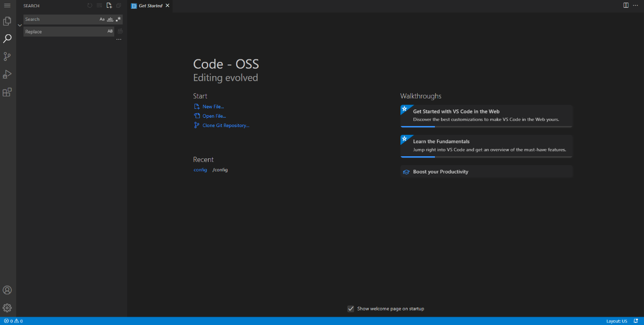This screenshot has height=325, width=644.
Task: Toggle Preserve Case in replace box
Action: coord(110,31)
